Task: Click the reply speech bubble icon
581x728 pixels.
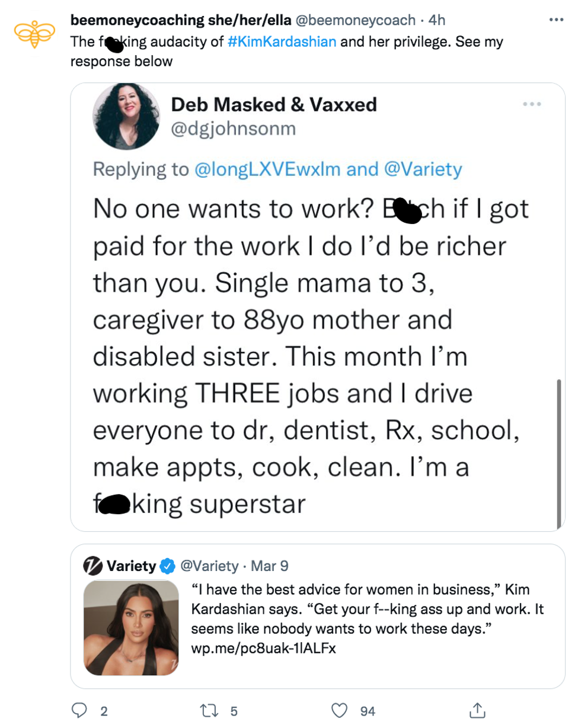Action: pyautogui.click(x=80, y=710)
